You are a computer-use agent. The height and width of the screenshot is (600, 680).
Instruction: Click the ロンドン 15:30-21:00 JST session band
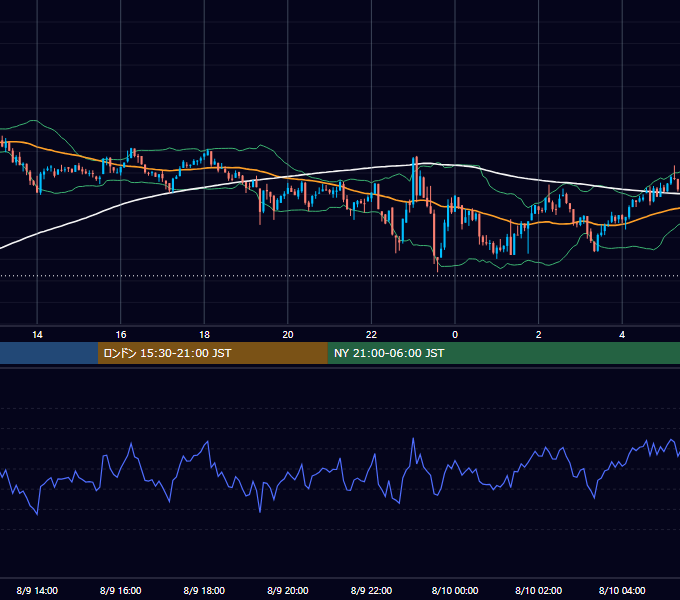click(x=212, y=353)
